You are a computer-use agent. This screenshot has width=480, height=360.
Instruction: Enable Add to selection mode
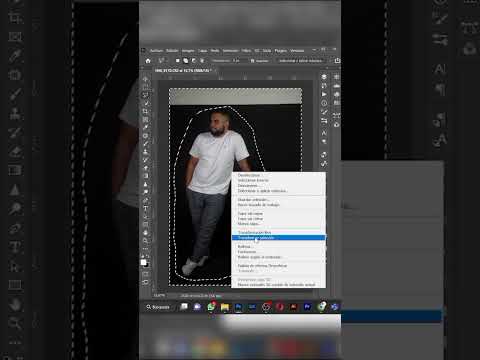click(186, 61)
